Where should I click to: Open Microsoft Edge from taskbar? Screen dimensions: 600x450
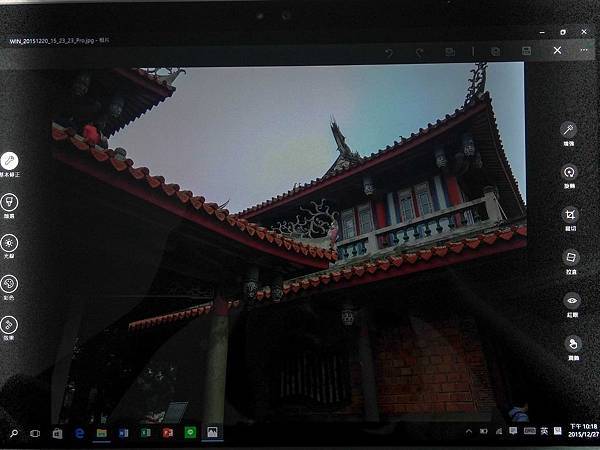point(79,433)
